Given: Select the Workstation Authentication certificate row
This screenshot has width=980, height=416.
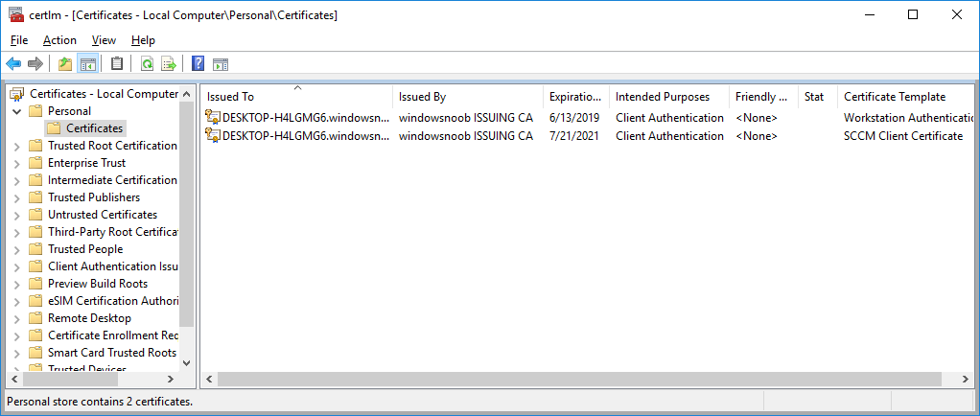Looking at the screenshot, I should click(587, 118).
